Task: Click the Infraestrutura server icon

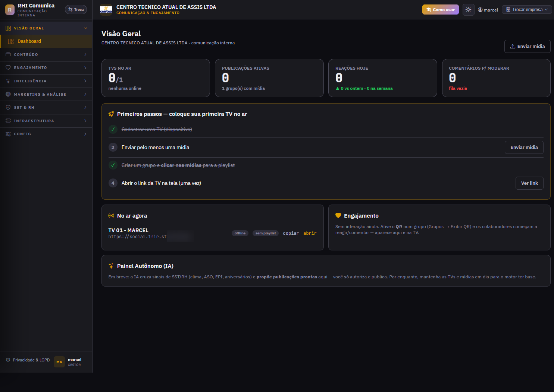Action: click(8, 121)
